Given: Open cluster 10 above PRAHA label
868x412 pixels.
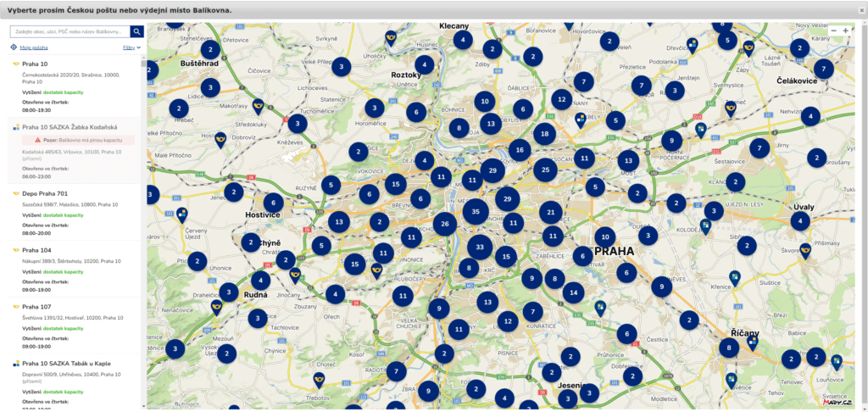Looking at the screenshot, I should coord(605,237).
